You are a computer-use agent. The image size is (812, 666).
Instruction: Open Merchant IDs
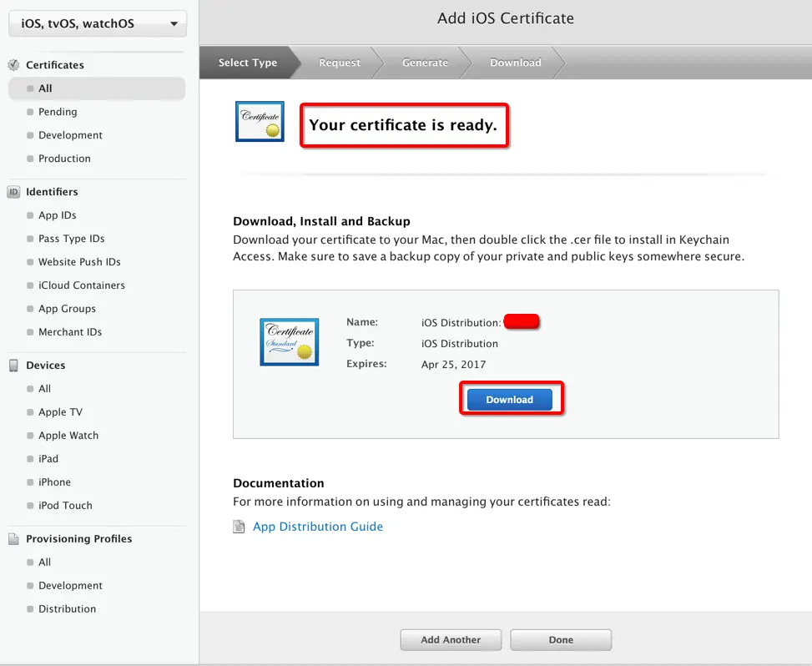70,332
